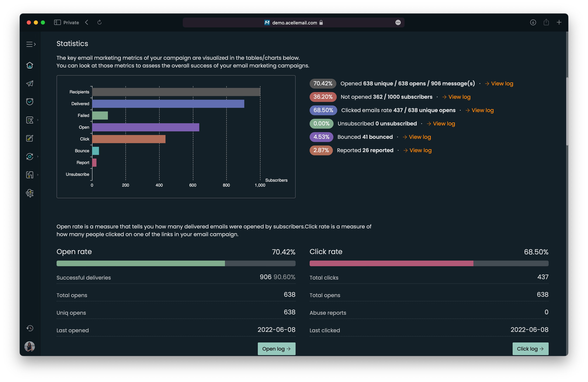View log for Reported
Screen dimensions: 588x382
417,150
